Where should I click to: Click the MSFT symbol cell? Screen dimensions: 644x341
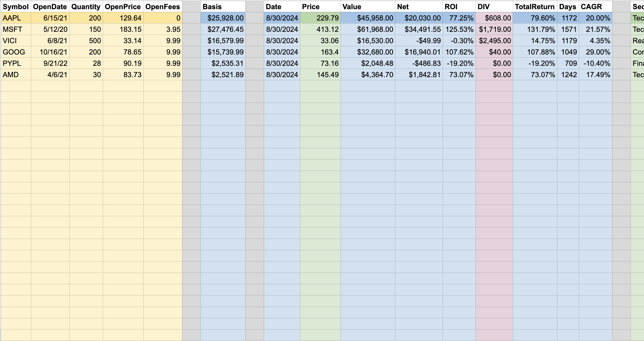[x=16, y=29]
